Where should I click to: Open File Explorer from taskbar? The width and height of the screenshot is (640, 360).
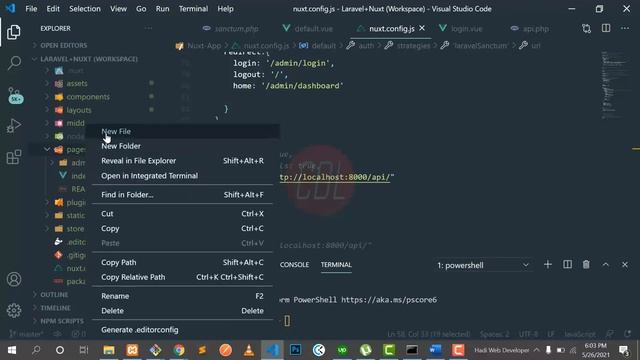pos(109,350)
